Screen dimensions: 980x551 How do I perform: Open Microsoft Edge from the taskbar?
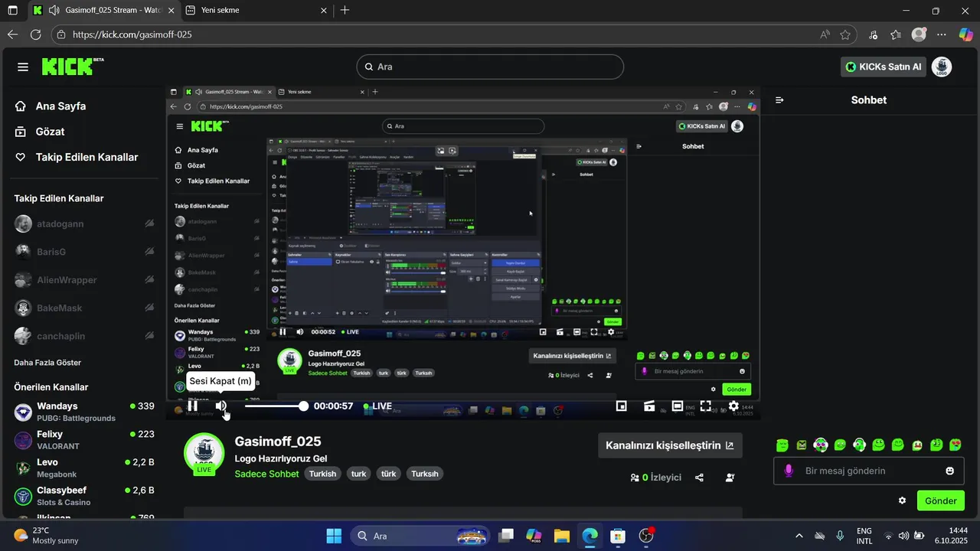(589, 536)
